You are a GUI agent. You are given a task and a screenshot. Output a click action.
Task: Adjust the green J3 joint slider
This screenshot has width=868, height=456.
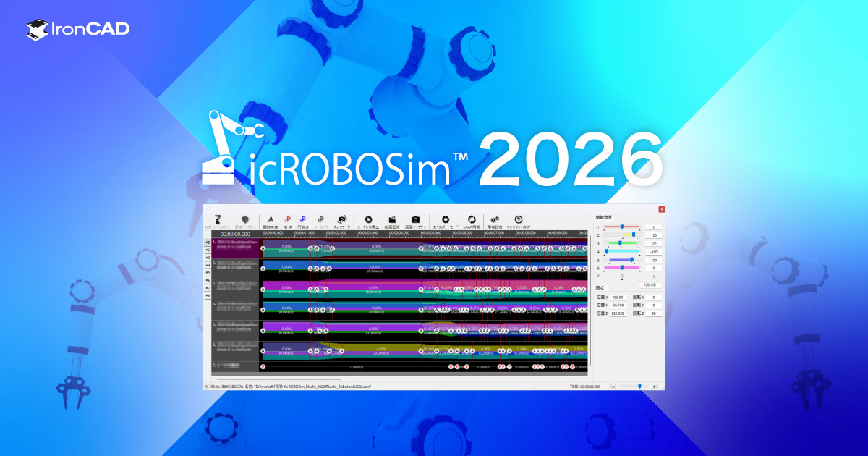tap(622, 243)
